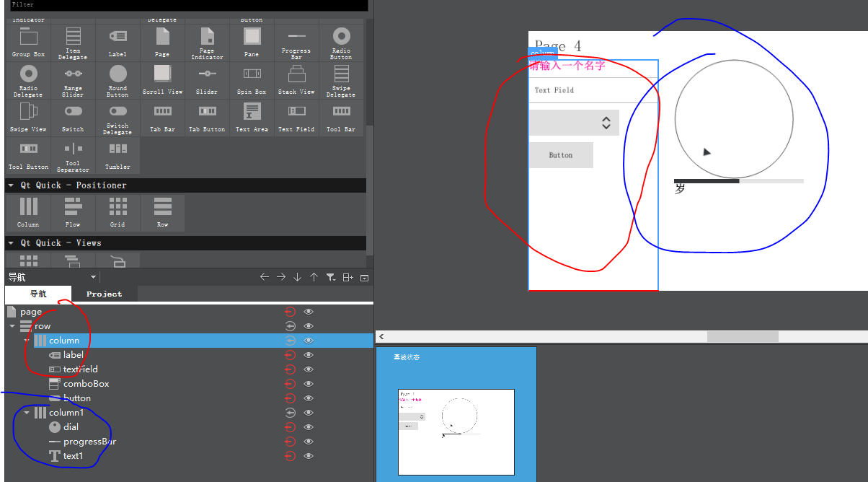Select the Grid positioner

[x=118, y=212]
